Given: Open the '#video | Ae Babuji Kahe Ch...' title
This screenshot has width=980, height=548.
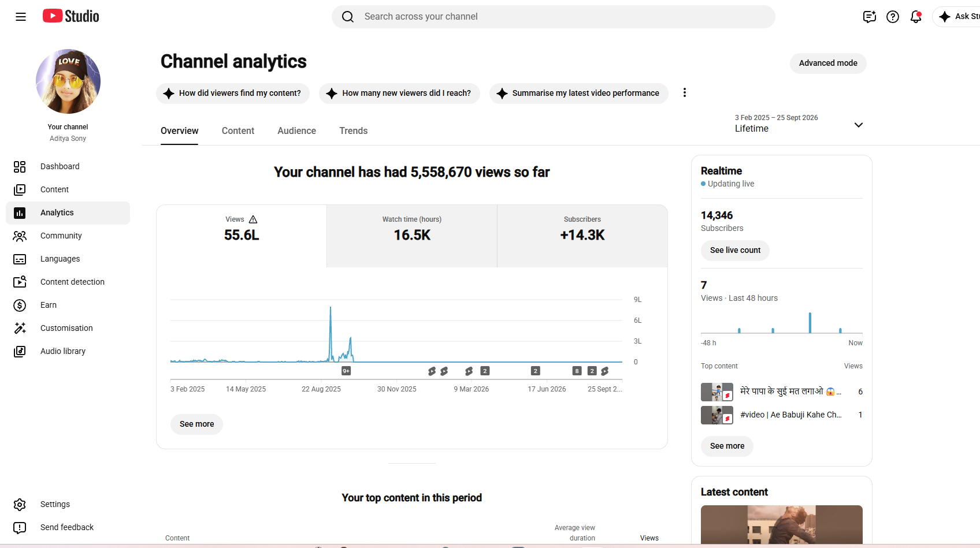Looking at the screenshot, I should (790, 415).
